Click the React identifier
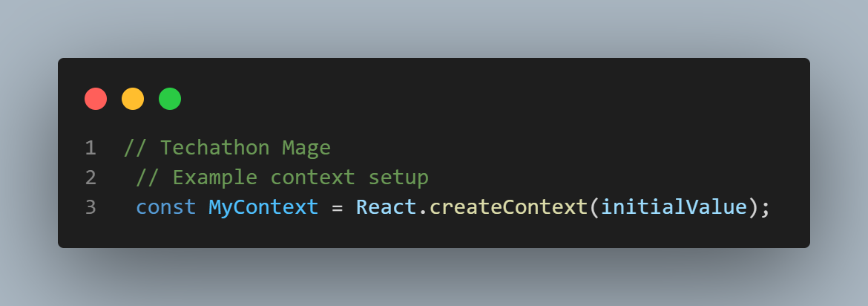The image size is (868, 306). click(386, 207)
